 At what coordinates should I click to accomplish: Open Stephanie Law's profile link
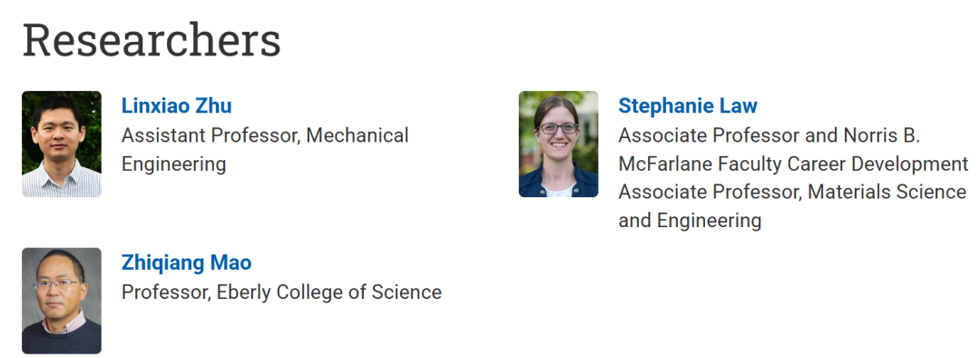click(x=688, y=105)
